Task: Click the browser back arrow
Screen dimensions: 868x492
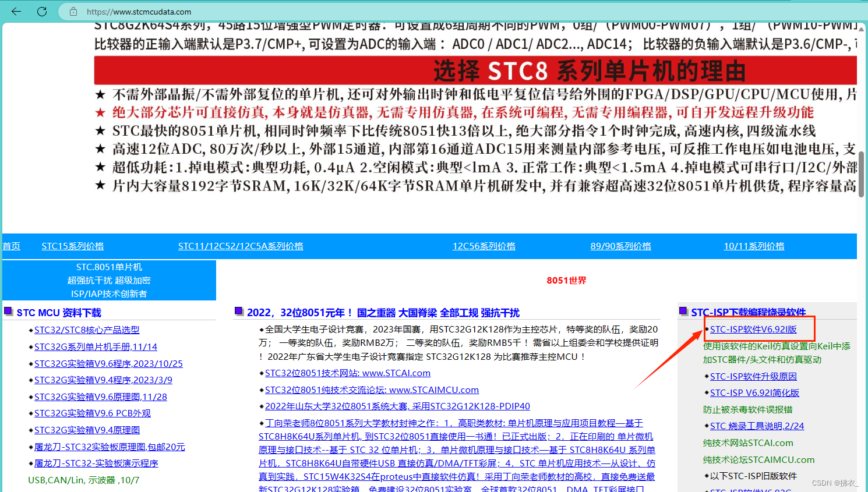Action: pos(16,11)
